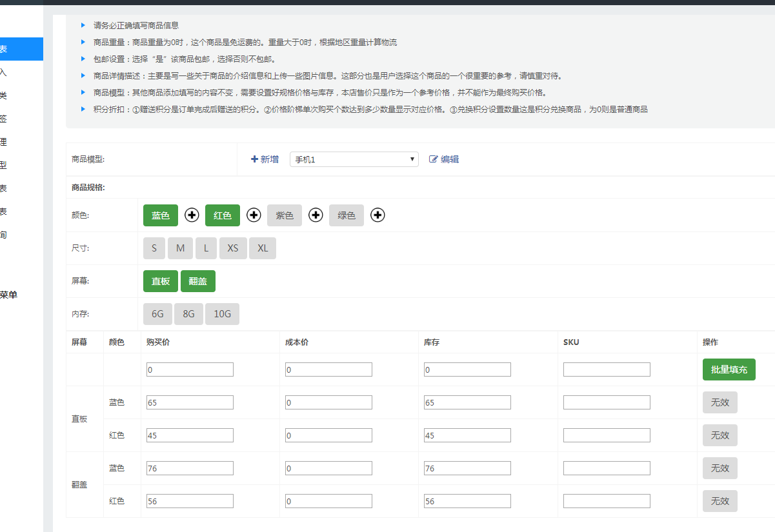Click the plus icon after 紫色
Image resolution: width=775 pixels, height=532 pixels.
tap(316, 215)
